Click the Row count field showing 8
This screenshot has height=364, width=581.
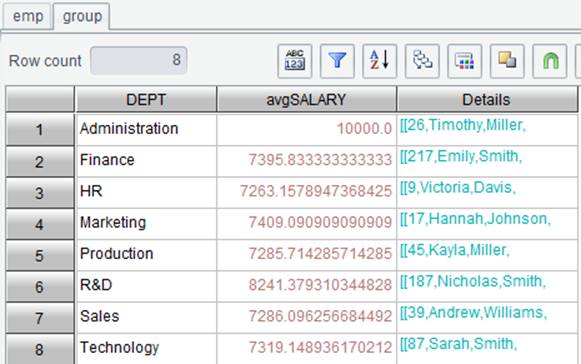[139, 60]
